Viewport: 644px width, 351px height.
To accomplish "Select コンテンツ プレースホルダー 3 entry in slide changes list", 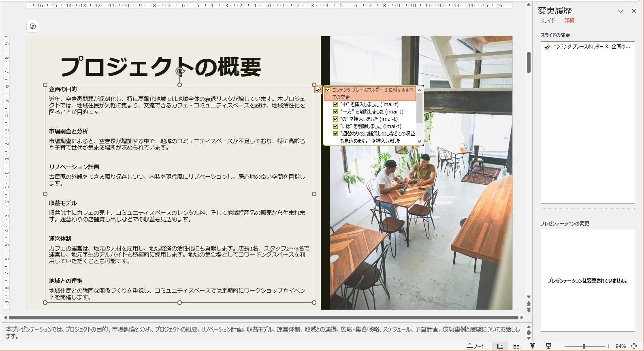I will pos(588,47).
